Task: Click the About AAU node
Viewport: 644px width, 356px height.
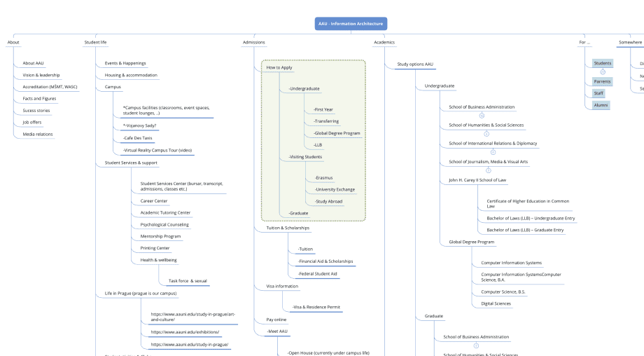Action: click(x=34, y=63)
